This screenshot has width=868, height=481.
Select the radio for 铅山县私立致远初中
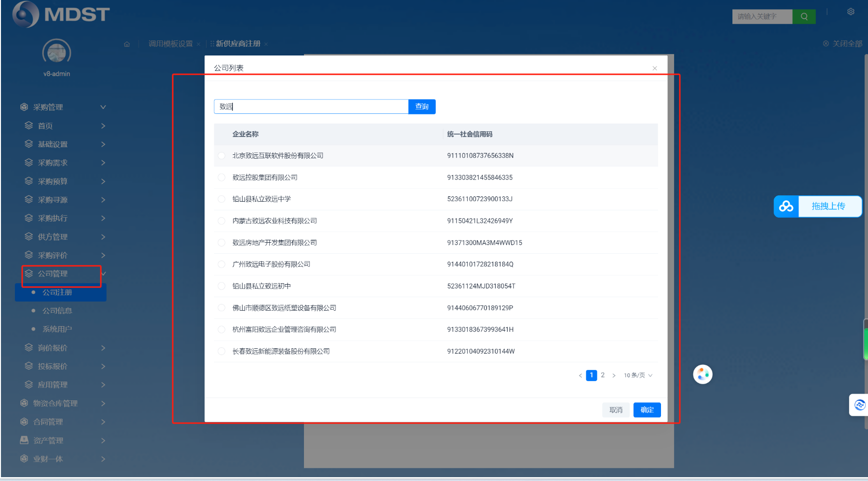click(x=221, y=286)
